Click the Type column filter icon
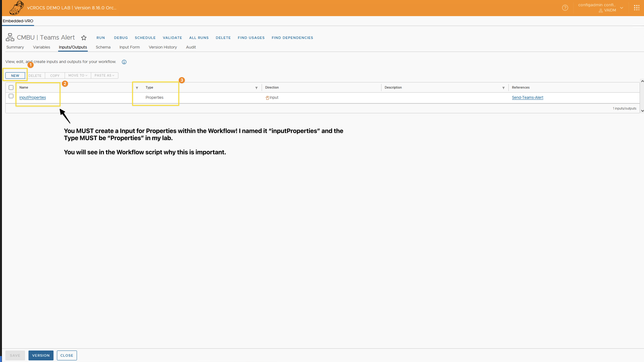The image size is (644, 362). pos(256,88)
